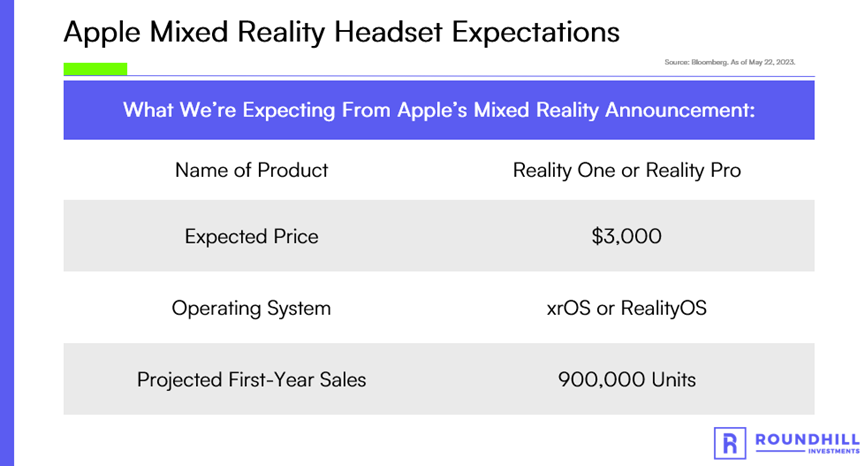Click the Roundhill R logo icon
The width and height of the screenshot is (865, 466).
pyautogui.click(x=729, y=443)
